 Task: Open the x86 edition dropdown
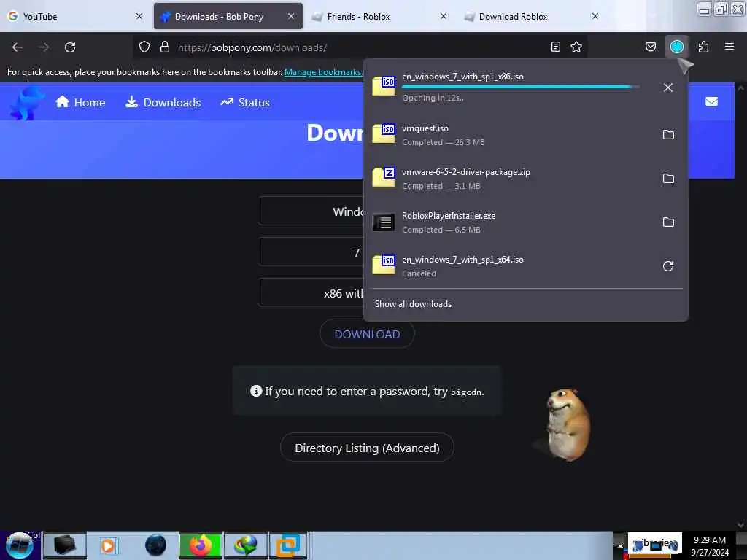(x=311, y=293)
